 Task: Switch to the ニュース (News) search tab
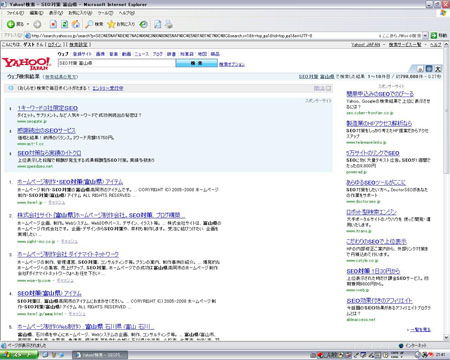click(x=142, y=54)
